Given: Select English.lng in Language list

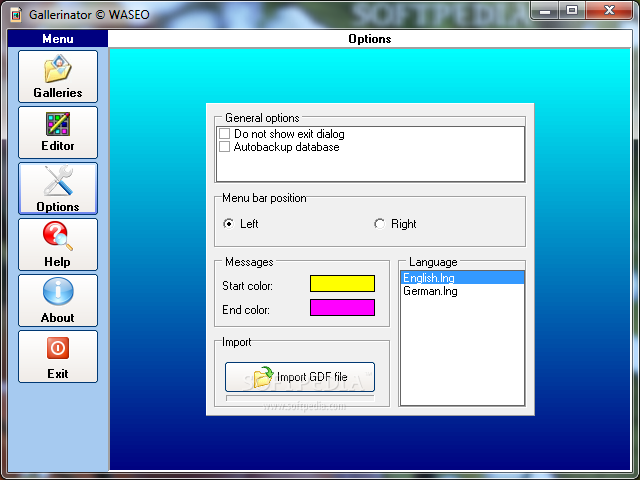Looking at the screenshot, I should pyautogui.click(x=462, y=278).
